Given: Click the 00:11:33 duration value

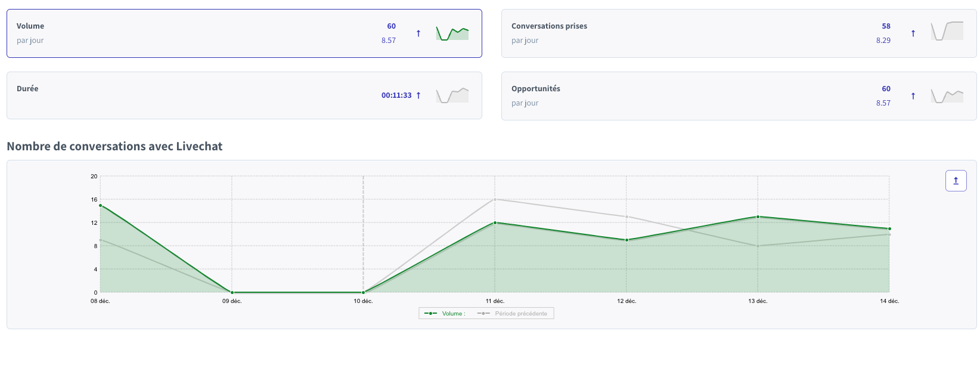Looking at the screenshot, I should pos(396,95).
